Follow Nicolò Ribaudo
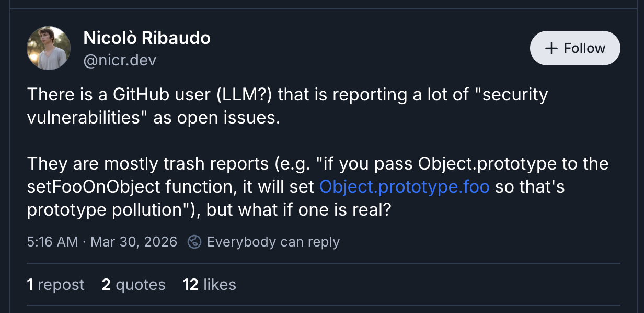 (x=575, y=48)
